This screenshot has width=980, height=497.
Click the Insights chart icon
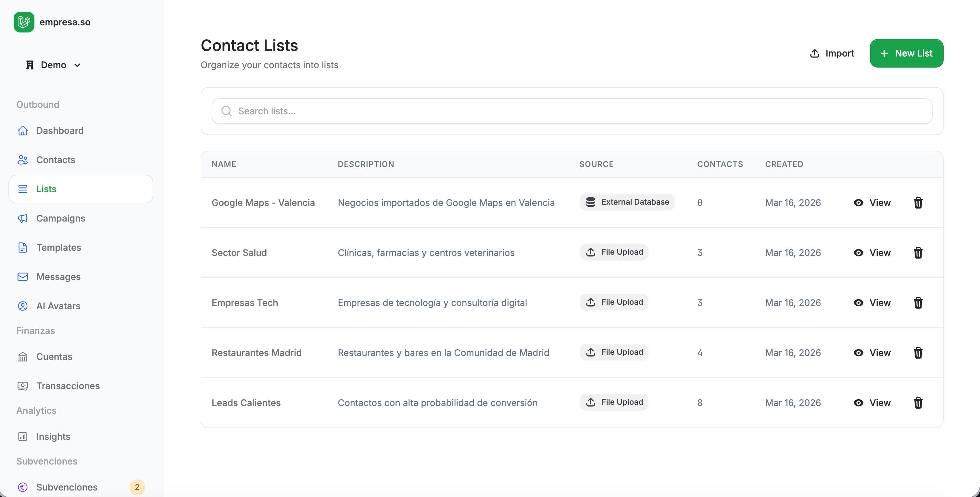tap(23, 437)
